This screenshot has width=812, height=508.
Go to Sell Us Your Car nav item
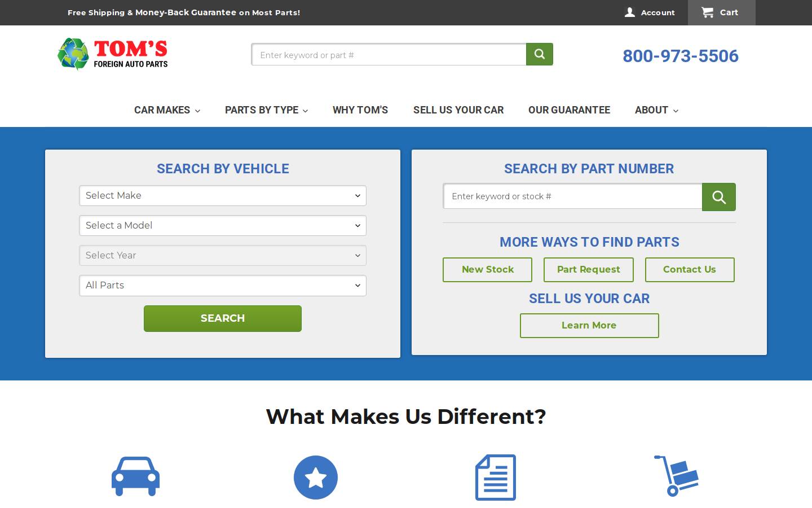click(x=458, y=110)
